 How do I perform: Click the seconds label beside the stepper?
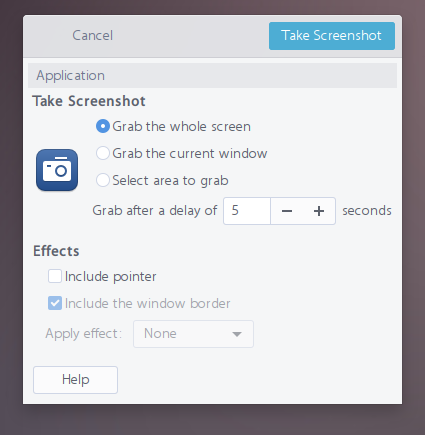click(x=367, y=211)
